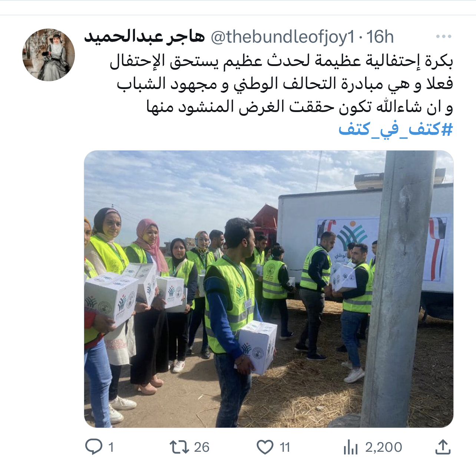Share the tweet with the upload icon
Screen dimensions: 476x464
pyautogui.click(x=443, y=447)
